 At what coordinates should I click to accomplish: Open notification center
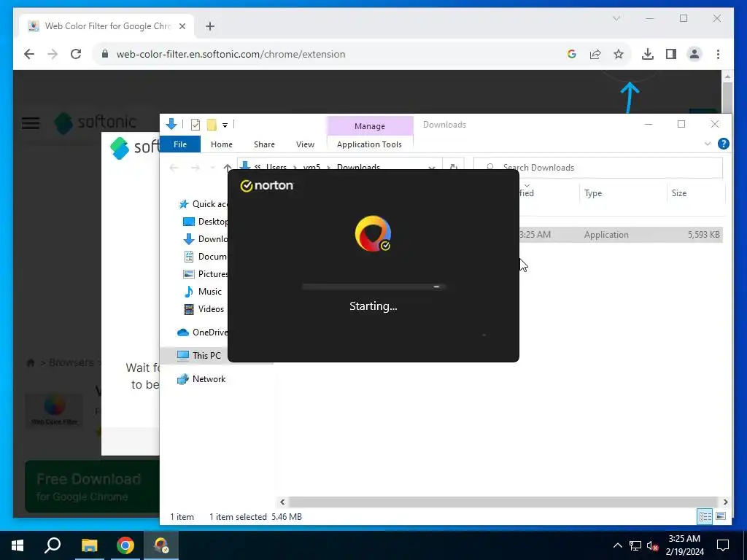tap(723, 545)
